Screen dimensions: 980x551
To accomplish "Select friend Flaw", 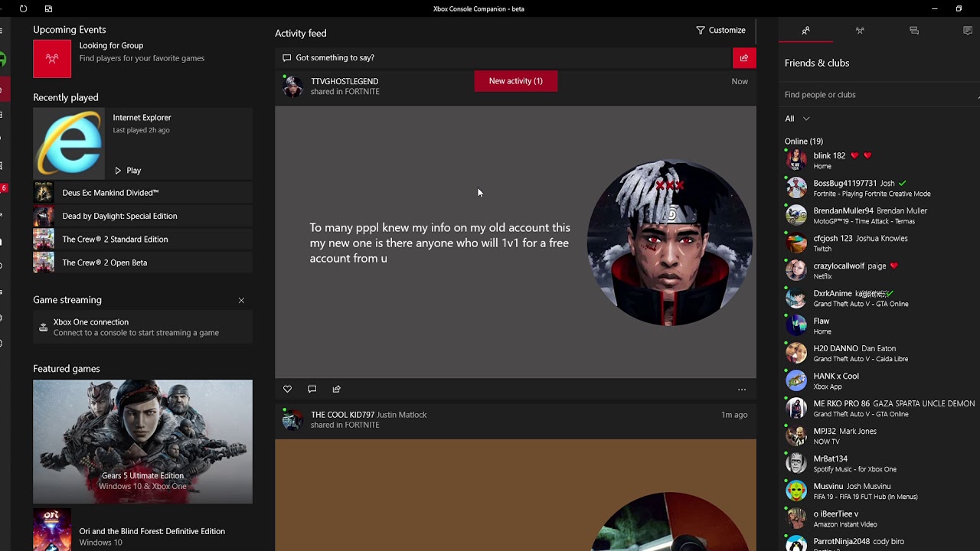I will click(x=879, y=326).
